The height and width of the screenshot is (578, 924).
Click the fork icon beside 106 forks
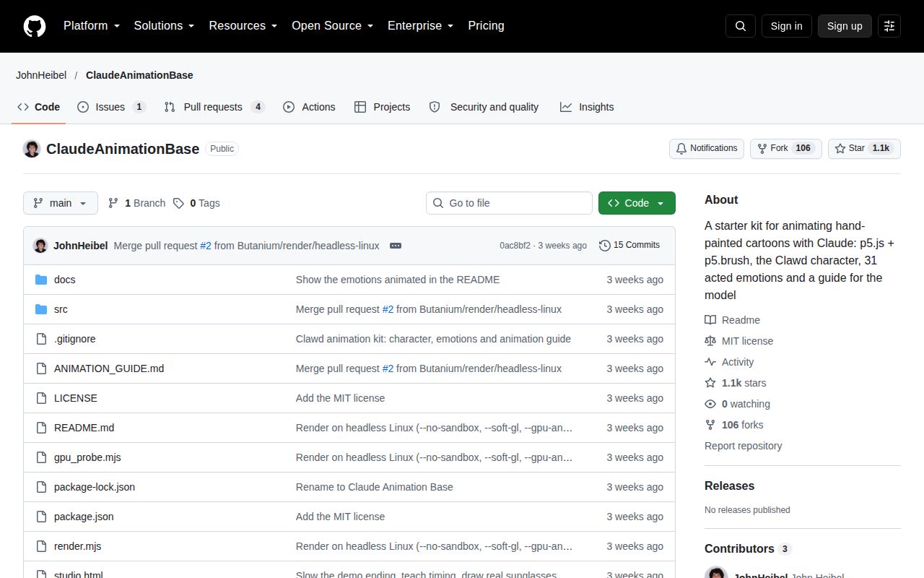click(710, 425)
